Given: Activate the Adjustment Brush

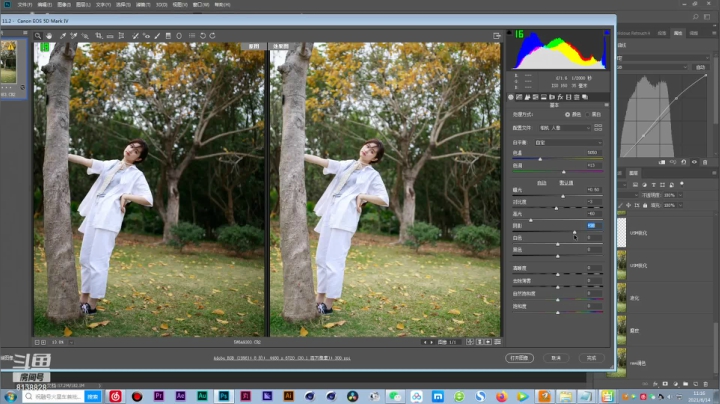Looking at the screenshot, I should pos(157,36).
